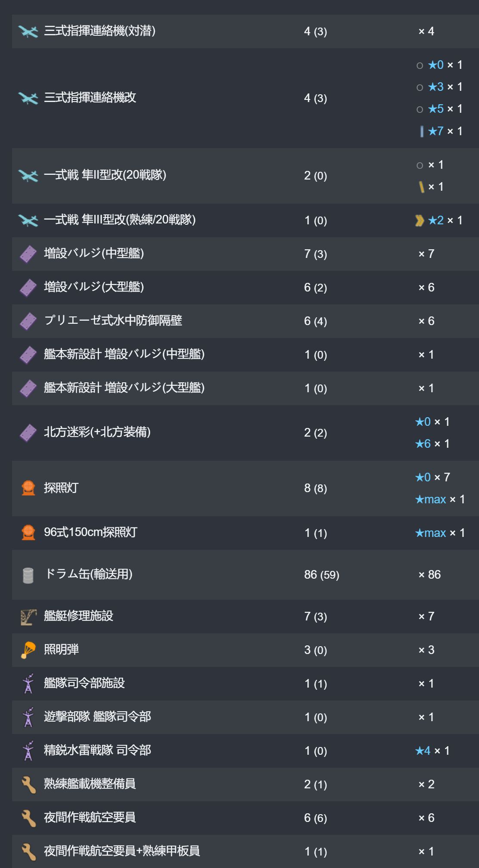This screenshot has width=479, height=868.
Task: Click the wrench icon for 熟練艦載機整備員
Action: click(28, 784)
